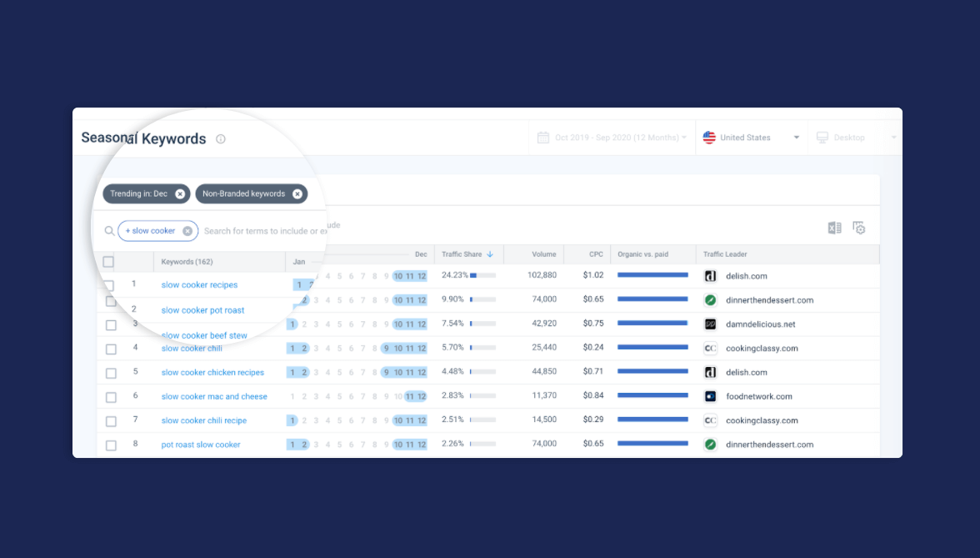Click the Desktop device monitor icon
980x558 pixels.
pos(822,137)
